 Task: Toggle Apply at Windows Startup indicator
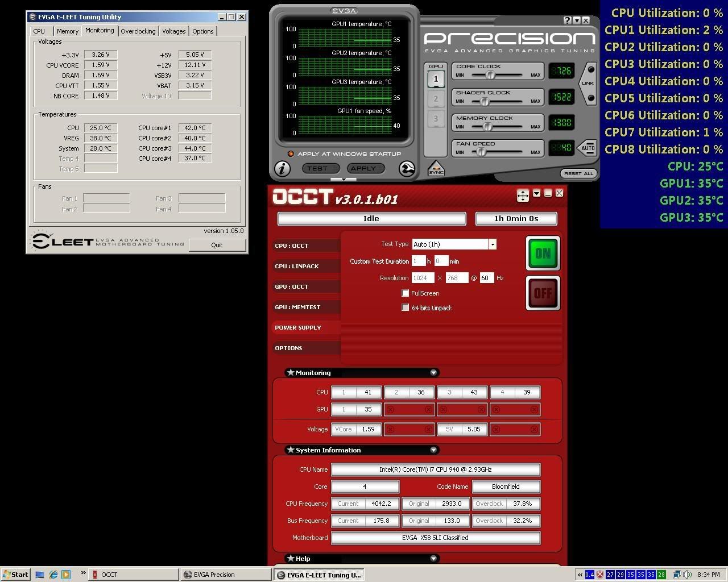(x=291, y=154)
